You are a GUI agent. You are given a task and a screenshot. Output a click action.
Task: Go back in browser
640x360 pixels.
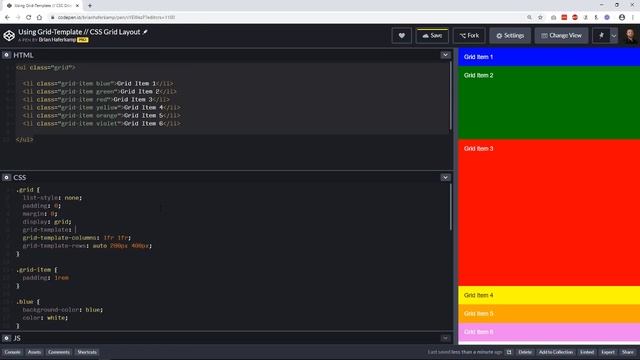[x=7, y=18]
